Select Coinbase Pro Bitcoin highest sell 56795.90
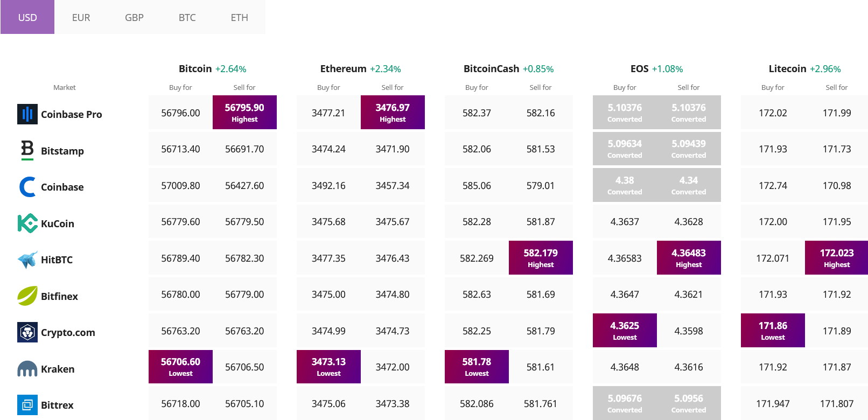This screenshot has width=868, height=420. point(244,112)
